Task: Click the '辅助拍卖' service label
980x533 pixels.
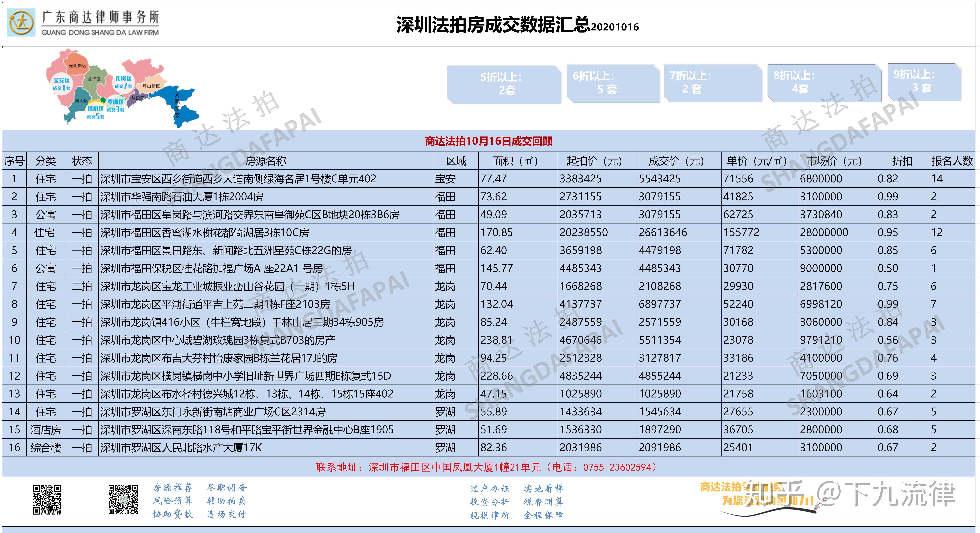Action: pos(226,501)
